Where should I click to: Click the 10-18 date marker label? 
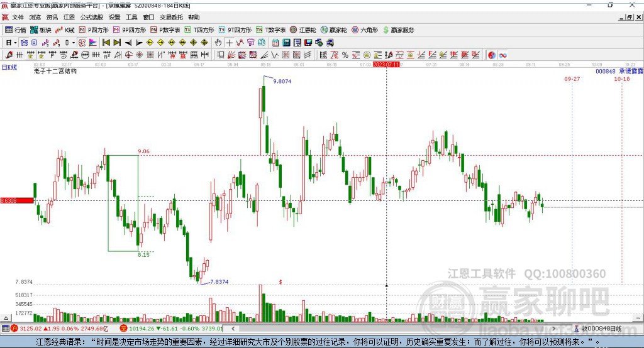click(622, 79)
